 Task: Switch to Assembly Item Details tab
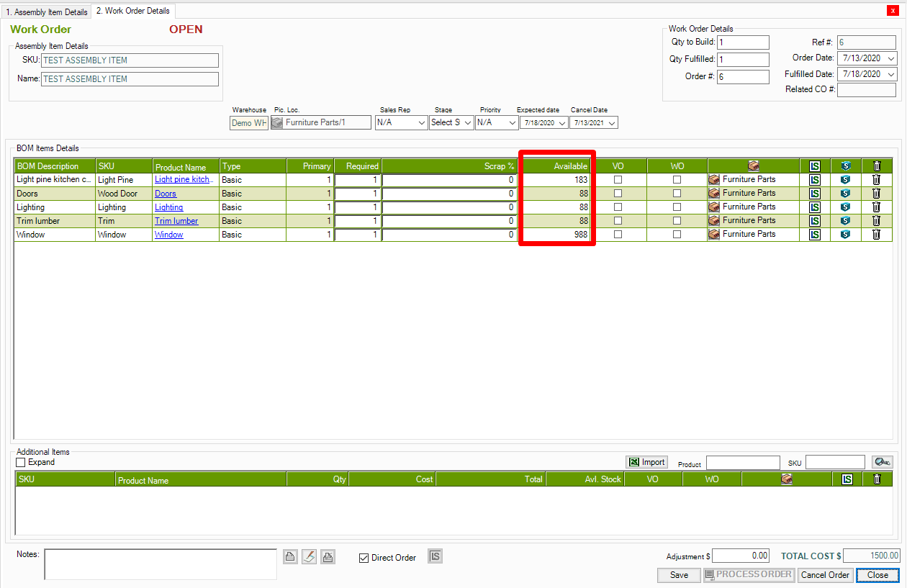point(46,12)
